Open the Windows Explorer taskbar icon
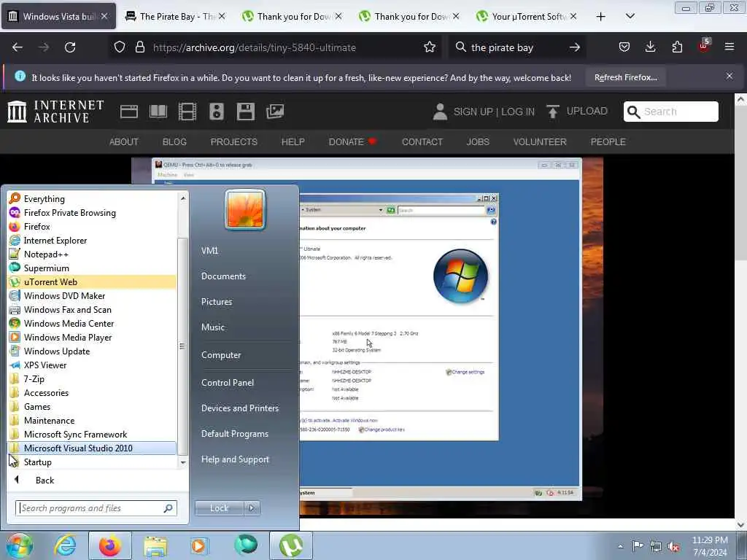 pyautogui.click(x=155, y=546)
